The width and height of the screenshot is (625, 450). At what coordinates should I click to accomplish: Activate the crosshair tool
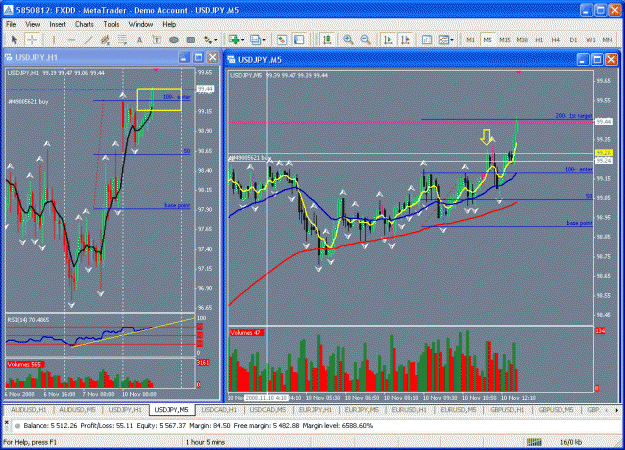[31, 39]
